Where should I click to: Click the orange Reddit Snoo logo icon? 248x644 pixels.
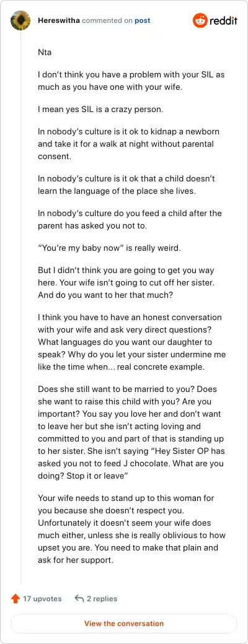point(200,20)
